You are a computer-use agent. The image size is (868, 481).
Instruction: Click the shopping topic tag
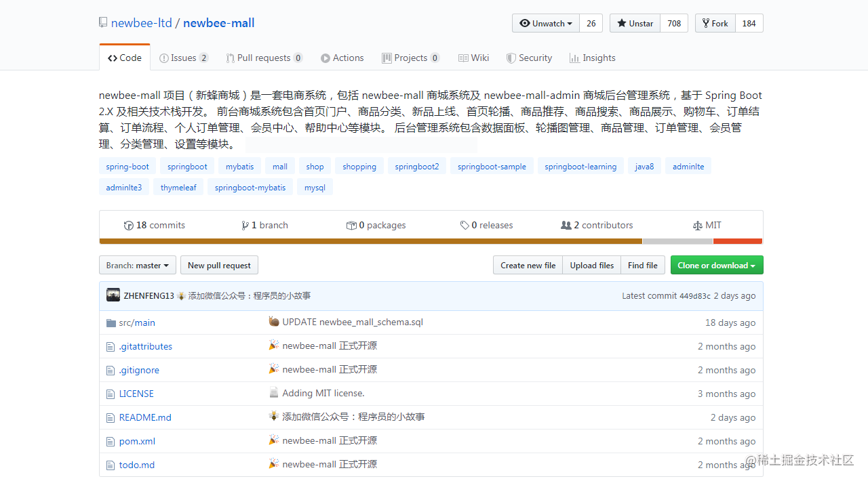coord(359,166)
